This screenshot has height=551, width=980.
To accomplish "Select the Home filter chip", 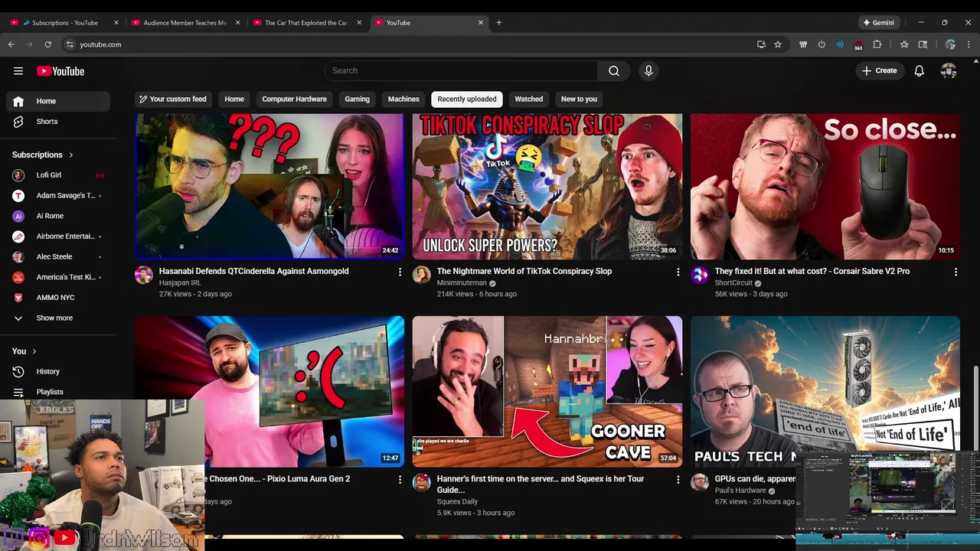I will tap(234, 99).
